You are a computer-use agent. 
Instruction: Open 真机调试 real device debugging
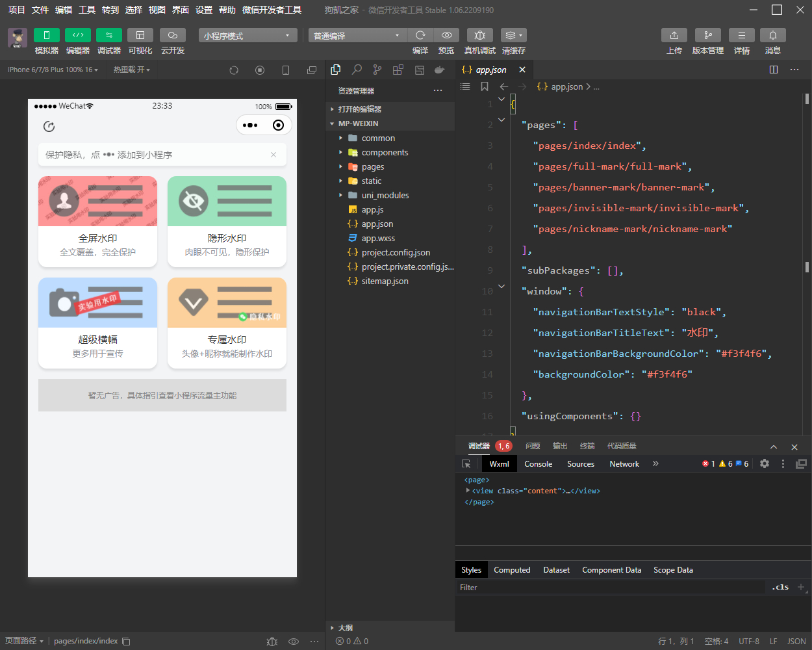(x=479, y=35)
